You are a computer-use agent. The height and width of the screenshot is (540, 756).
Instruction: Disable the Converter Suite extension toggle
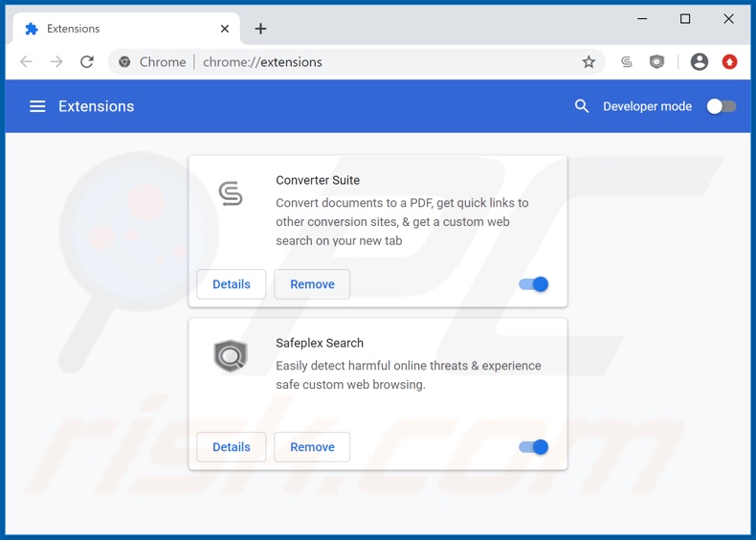pyautogui.click(x=534, y=284)
